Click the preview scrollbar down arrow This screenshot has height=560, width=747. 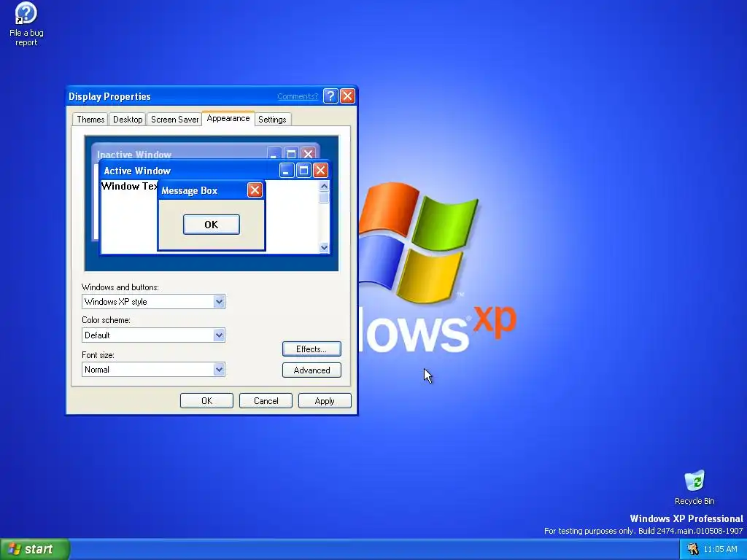click(324, 247)
